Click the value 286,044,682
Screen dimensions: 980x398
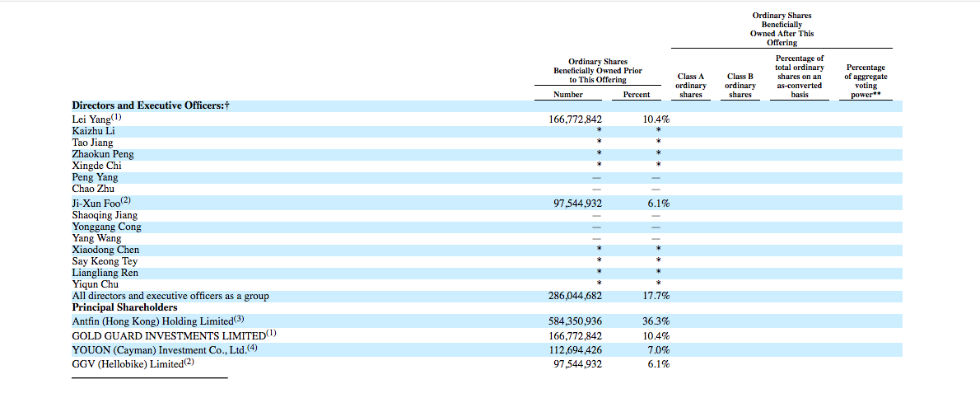point(575,296)
